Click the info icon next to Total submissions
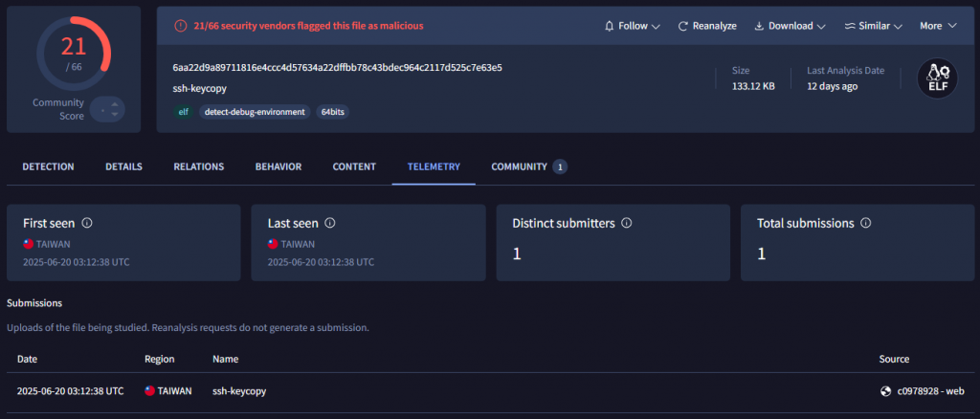 click(865, 223)
